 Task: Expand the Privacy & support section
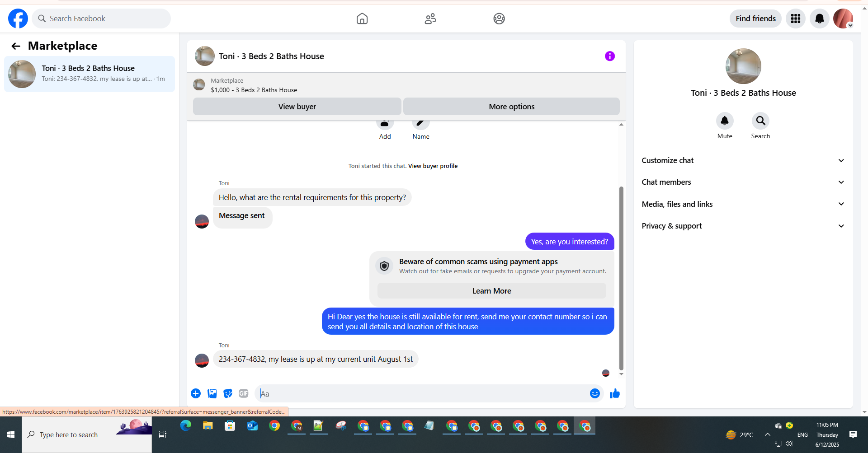[x=743, y=226]
